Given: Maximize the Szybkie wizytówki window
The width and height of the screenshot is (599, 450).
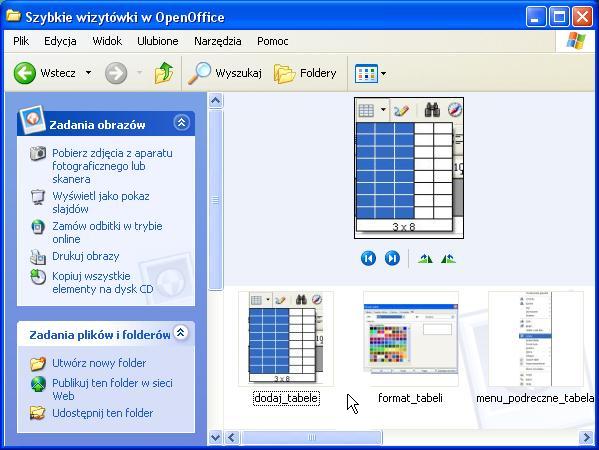Looking at the screenshot, I should [559, 17].
